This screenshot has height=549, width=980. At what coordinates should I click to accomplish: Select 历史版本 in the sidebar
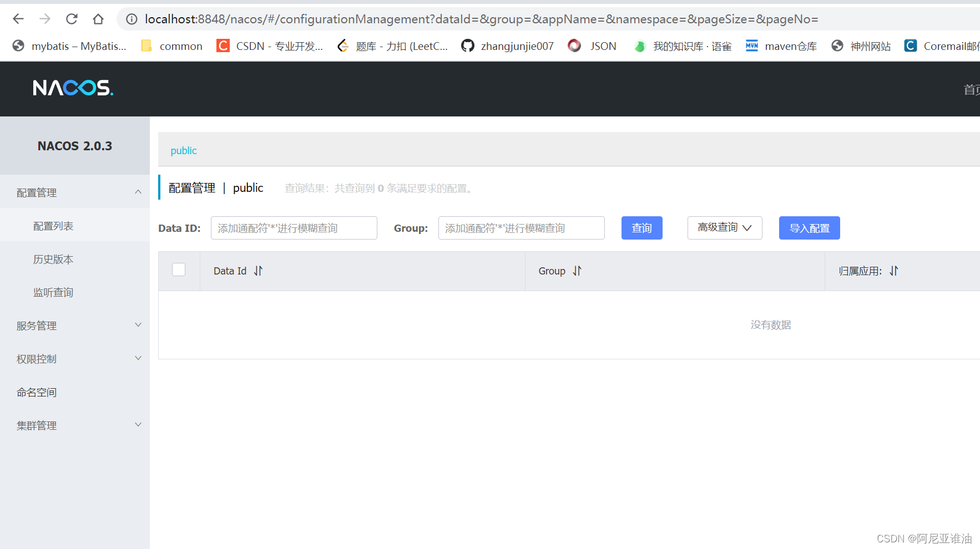coord(75,259)
